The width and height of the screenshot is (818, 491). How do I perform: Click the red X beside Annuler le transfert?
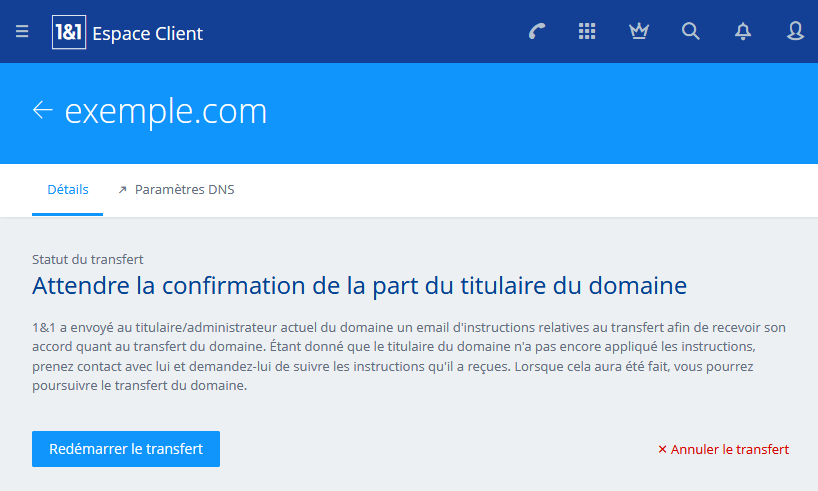point(662,449)
